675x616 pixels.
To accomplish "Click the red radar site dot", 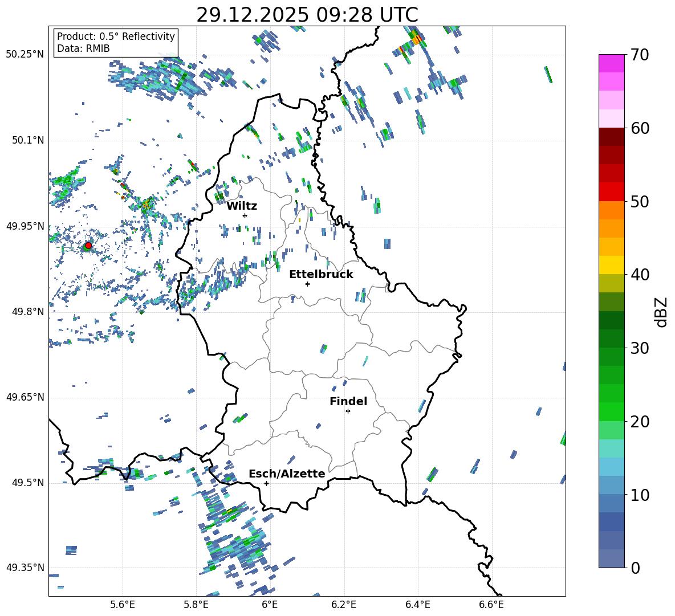I will point(88,246).
